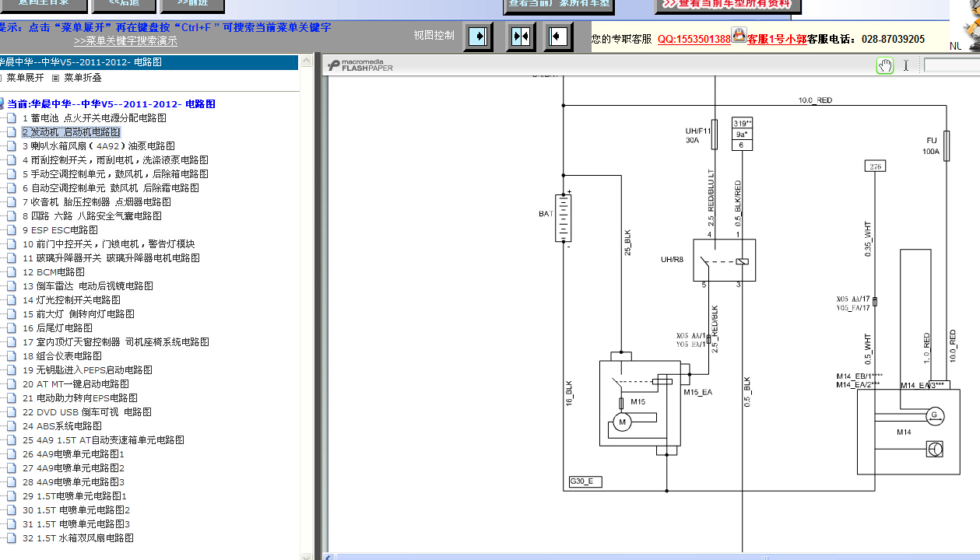Click page icon for 20 AT MT一键启动电路图
This screenshot has height=560, width=980.
click(x=11, y=384)
